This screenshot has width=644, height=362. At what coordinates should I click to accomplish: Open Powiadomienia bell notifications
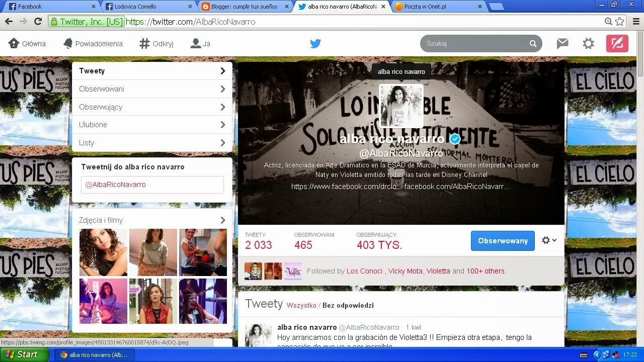[x=93, y=44]
